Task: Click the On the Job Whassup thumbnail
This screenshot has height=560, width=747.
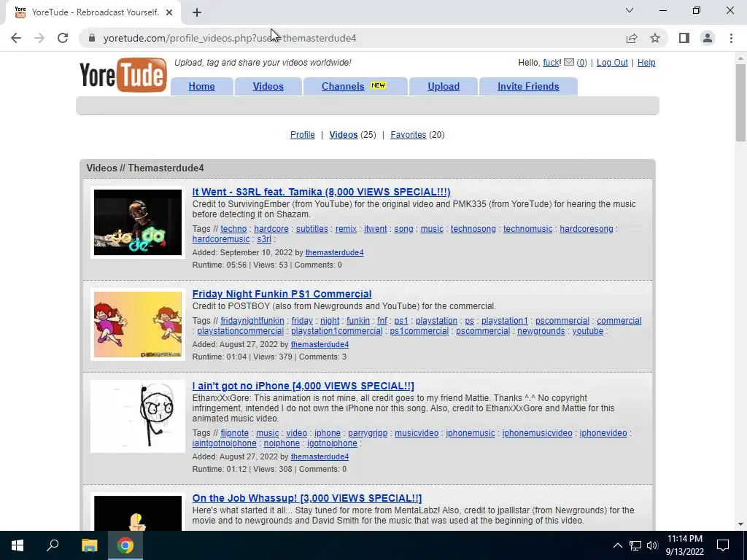Action: (x=138, y=513)
